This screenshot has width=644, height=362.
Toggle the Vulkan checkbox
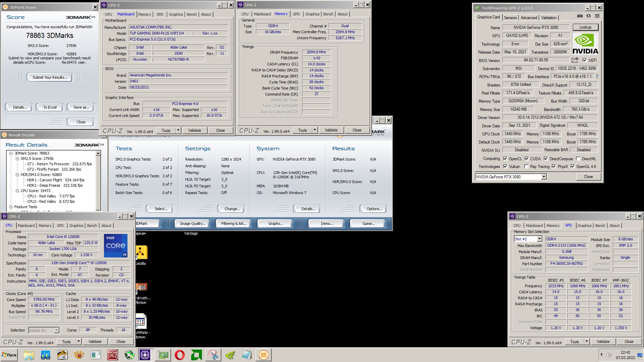505,167
